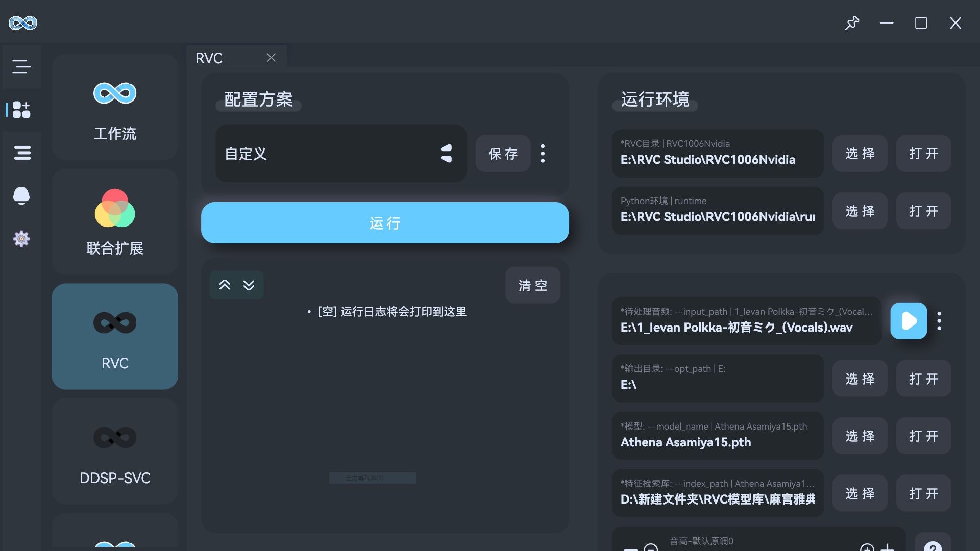Open the task list sidebar icon
The image size is (980, 551).
pyautogui.click(x=22, y=153)
